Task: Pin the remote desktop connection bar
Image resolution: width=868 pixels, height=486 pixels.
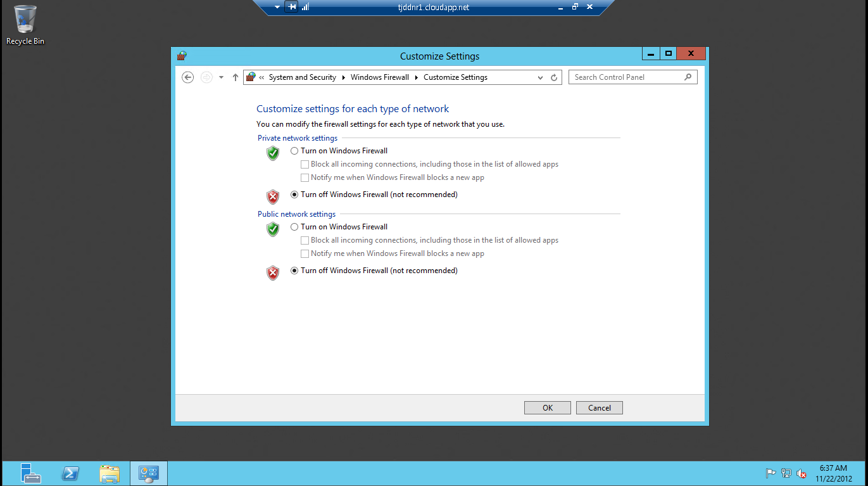Action: coord(291,7)
